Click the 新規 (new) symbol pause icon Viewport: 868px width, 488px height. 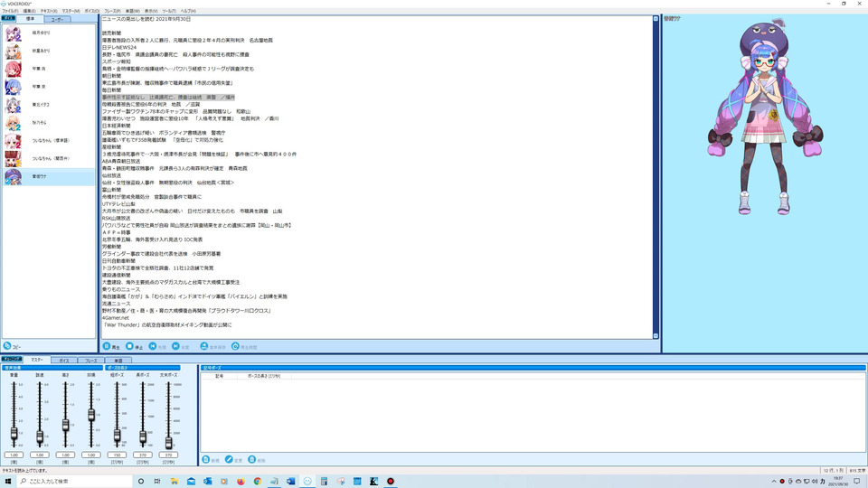(x=206, y=460)
